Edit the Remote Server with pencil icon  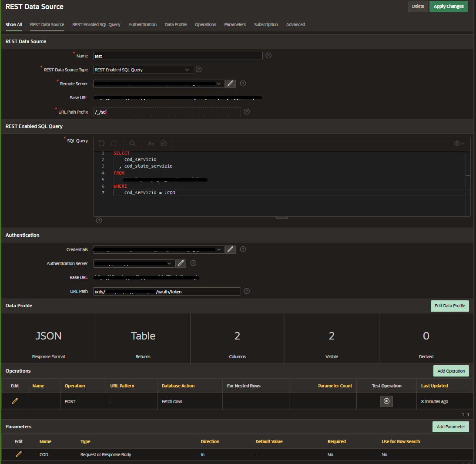click(231, 84)
